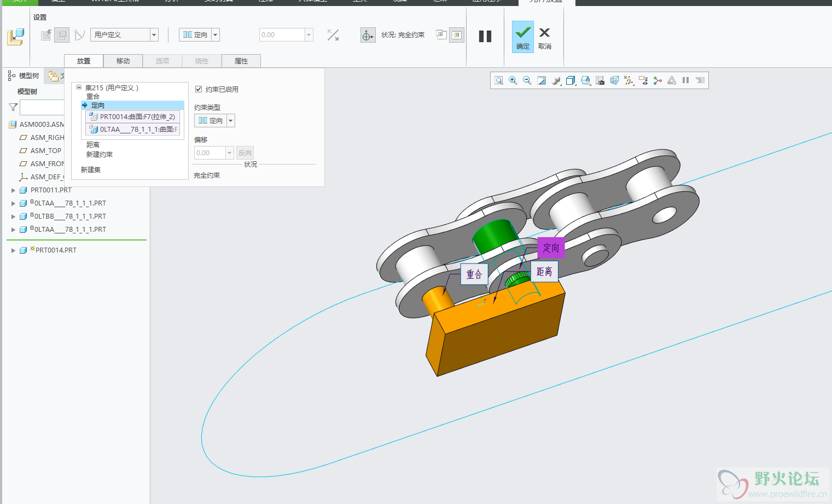Viewport: 832px width, 504px height.
Task: Toggle the perspective view cube icon
Action: 614,80
